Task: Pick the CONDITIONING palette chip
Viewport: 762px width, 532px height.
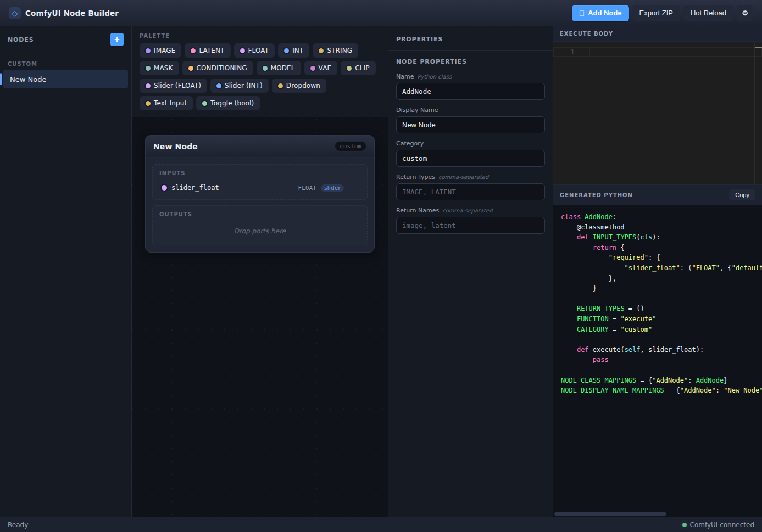Action: coord(218,68)
